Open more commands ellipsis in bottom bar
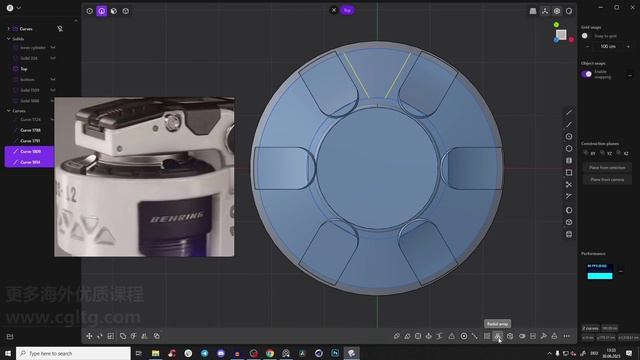 pyautogui.click(x=567, y=336)
